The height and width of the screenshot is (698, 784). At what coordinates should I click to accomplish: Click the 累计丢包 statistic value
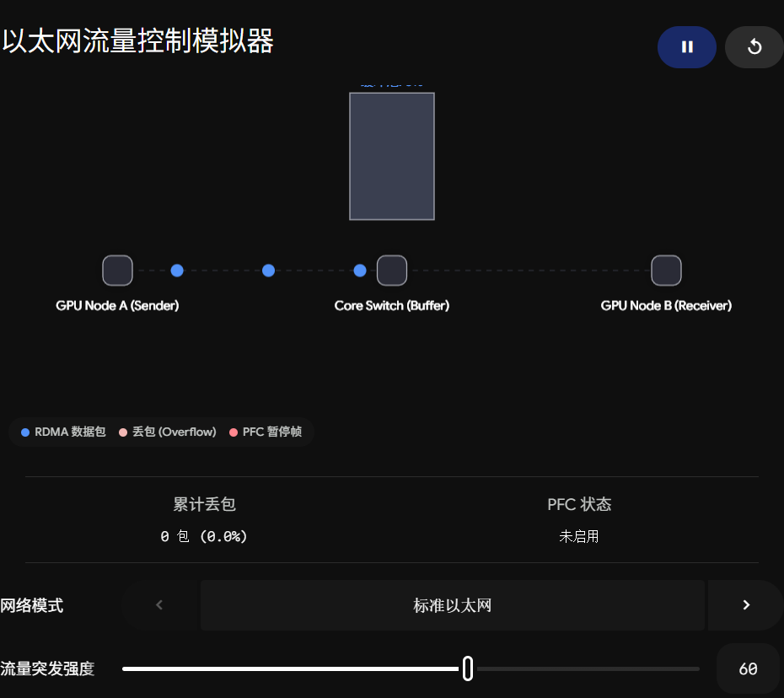[x=204, y=536]
